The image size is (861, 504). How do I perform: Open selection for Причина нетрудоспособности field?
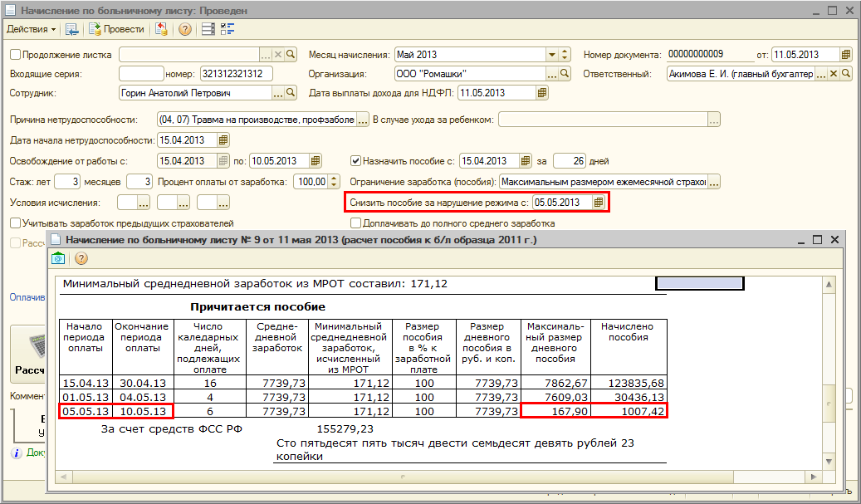tap(362, 120)
